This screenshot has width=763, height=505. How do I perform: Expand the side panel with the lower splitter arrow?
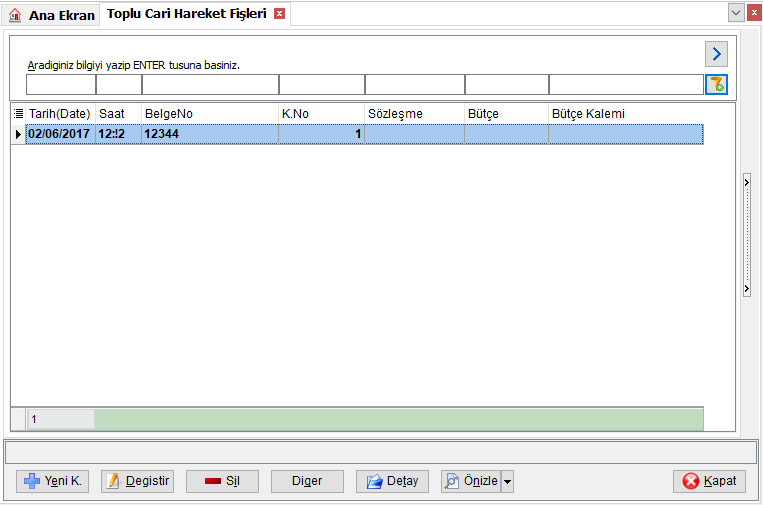click(747, 289)
